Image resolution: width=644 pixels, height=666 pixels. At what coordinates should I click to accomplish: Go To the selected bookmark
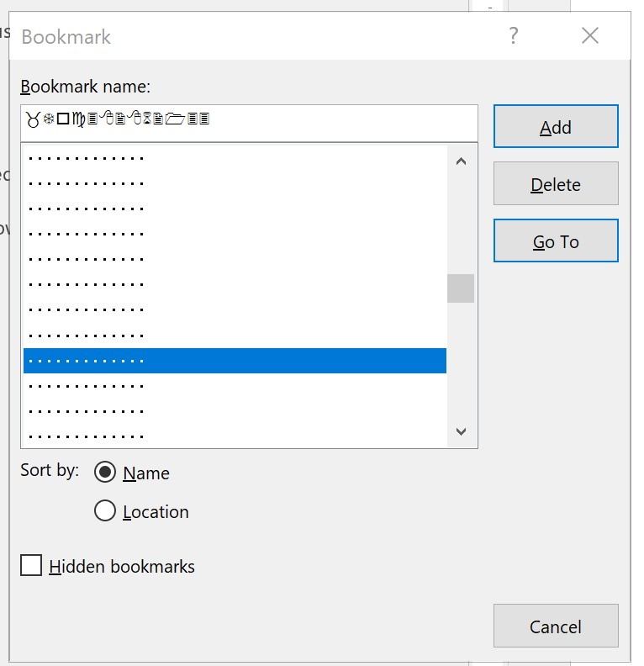point(556,240)
